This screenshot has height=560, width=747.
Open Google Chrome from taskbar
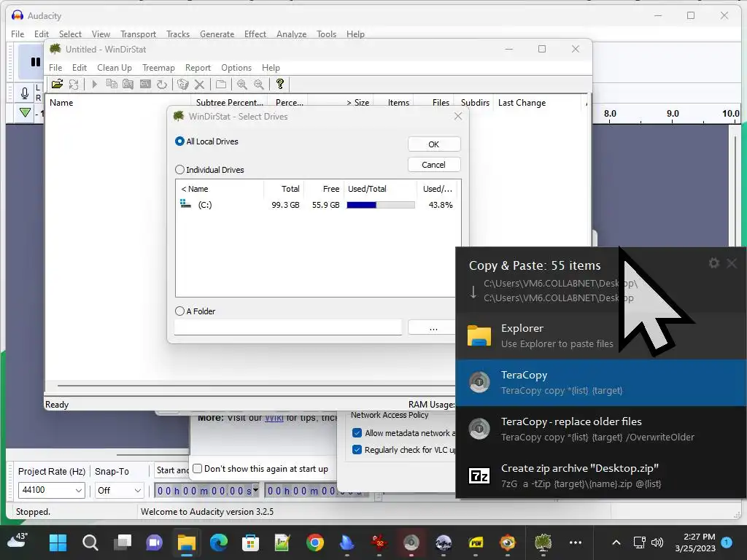click(315, 542)
